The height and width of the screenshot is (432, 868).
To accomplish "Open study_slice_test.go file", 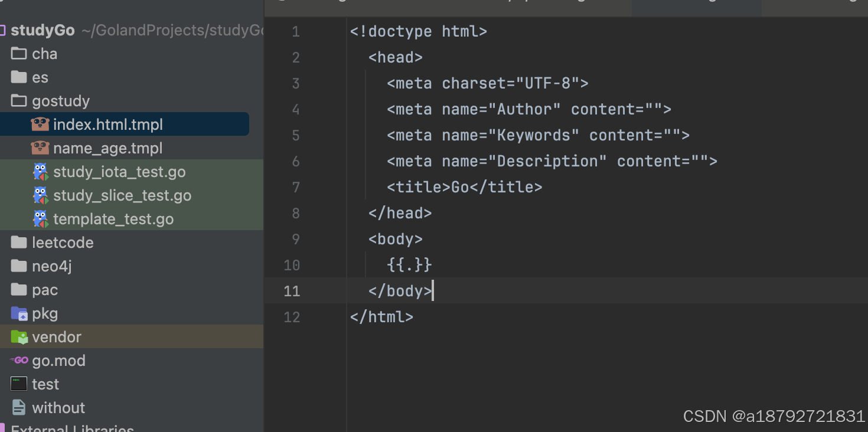I will tap(122, 195).
